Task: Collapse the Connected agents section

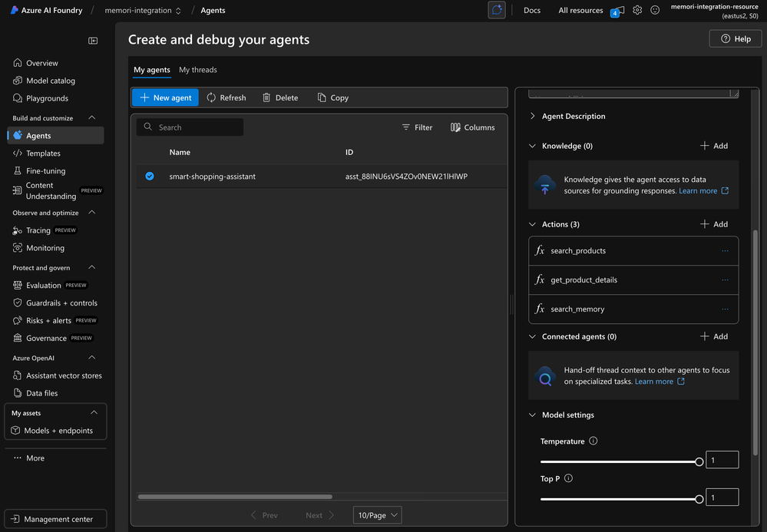Action: tap(533, 336)
